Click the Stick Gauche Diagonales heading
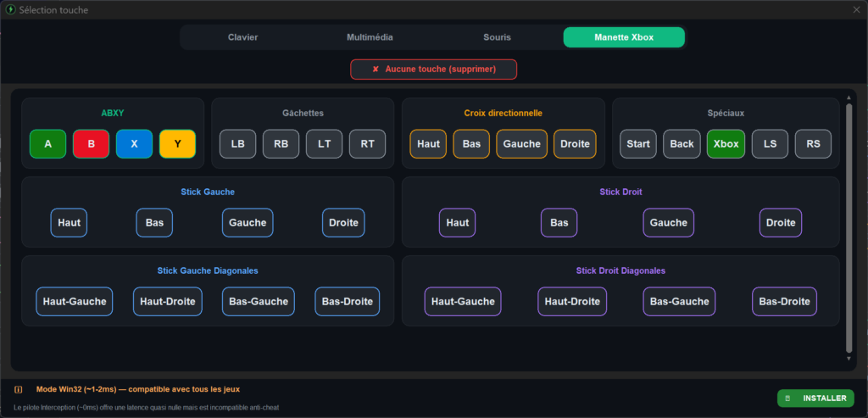Screen dimensions: 868x418 (208, 271)
